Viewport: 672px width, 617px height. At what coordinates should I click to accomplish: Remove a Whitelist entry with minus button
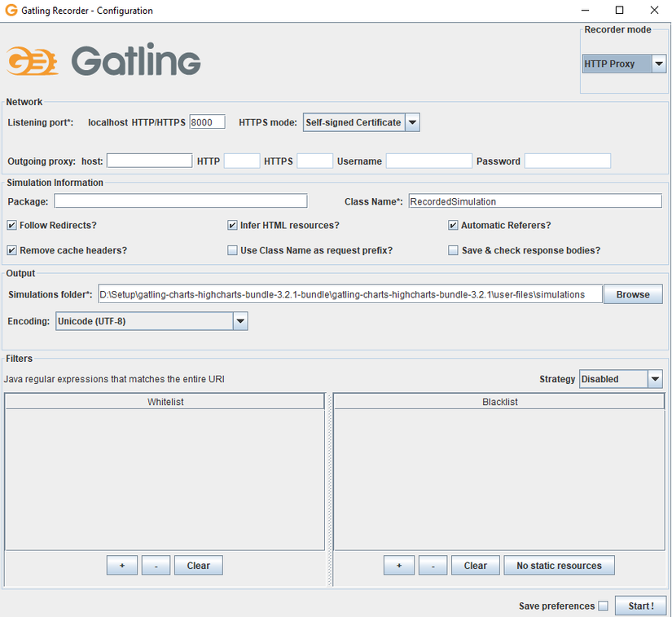tap(156, 566)
